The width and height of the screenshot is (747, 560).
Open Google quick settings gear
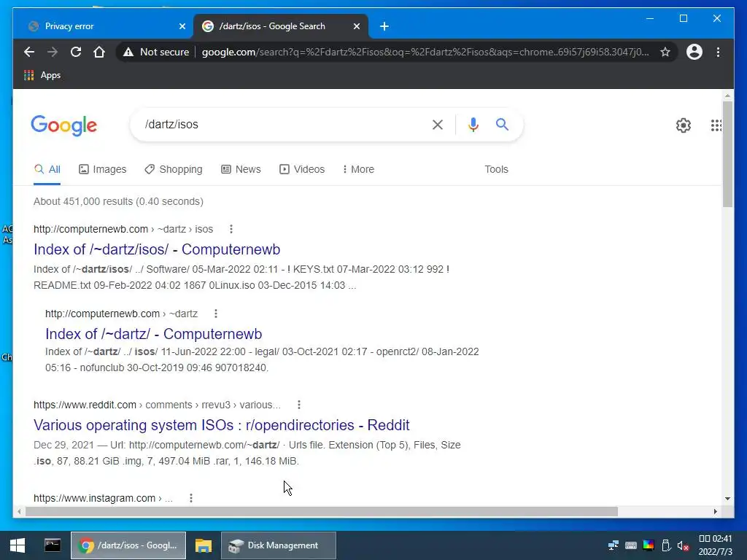click(x=683, y=125)
